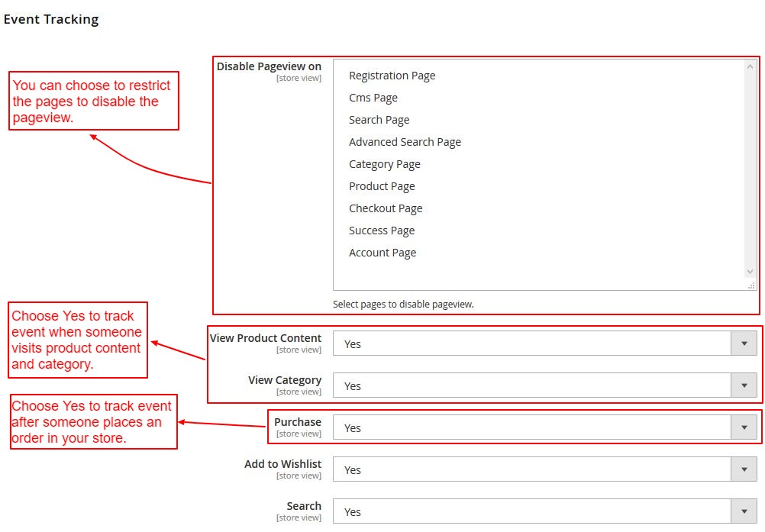The image size is (765, 532).
Task: Click the Disable Pageview on label
Action: pyautogui.click(x=269, y=66)
